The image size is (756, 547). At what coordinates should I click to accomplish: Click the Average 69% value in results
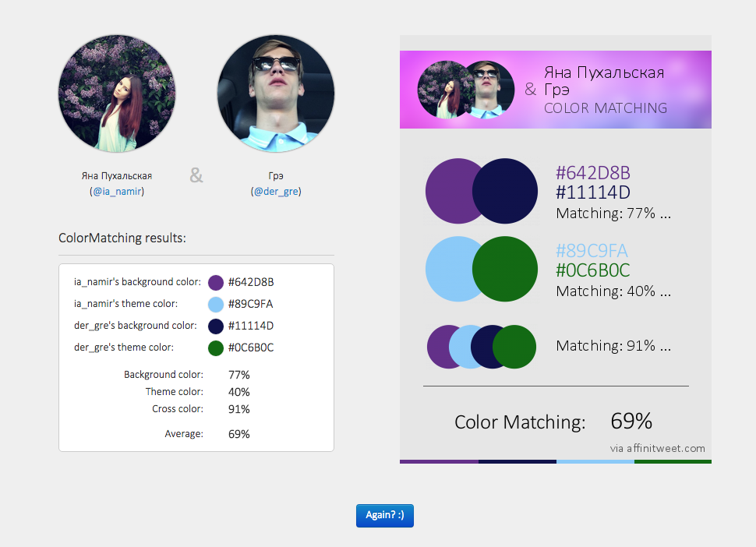[x=238, y=434]
